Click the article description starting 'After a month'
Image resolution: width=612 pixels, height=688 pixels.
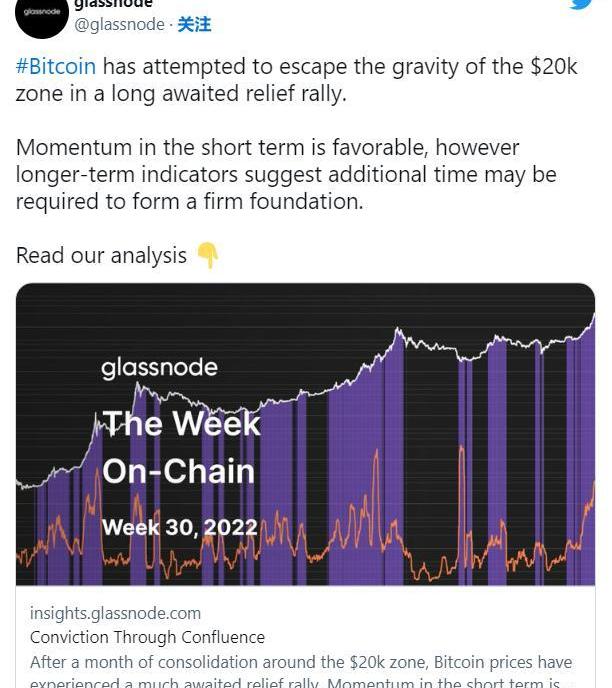pyautogui.click(x=301, y=672)
